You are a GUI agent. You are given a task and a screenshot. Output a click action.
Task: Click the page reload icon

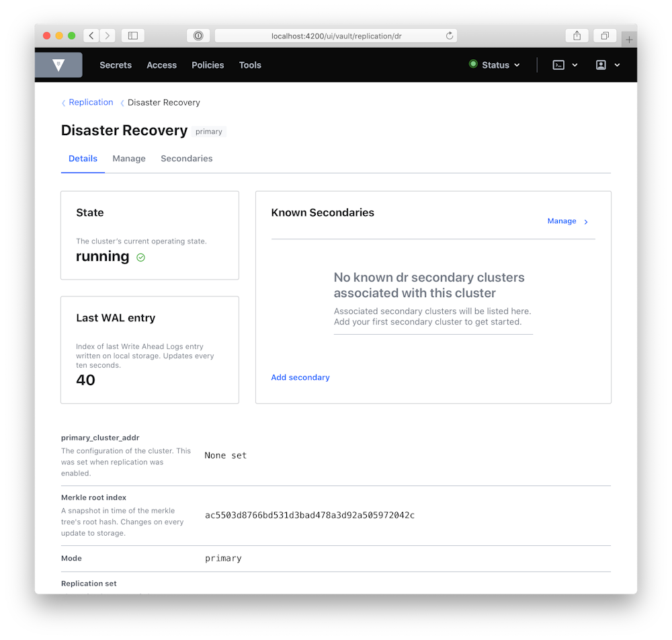pos(450,36)
